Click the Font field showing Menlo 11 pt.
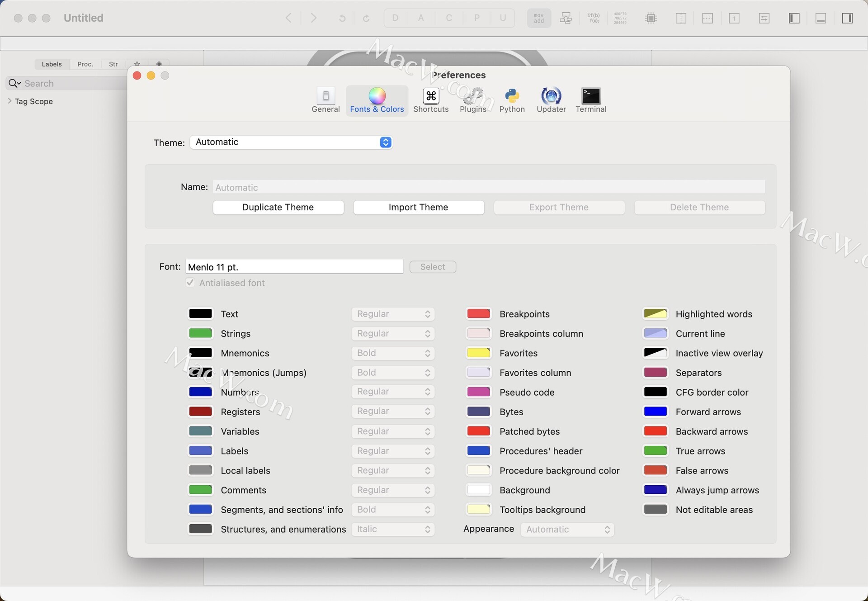Viewport: 868px width, 601px height. [x=294, y=267]
